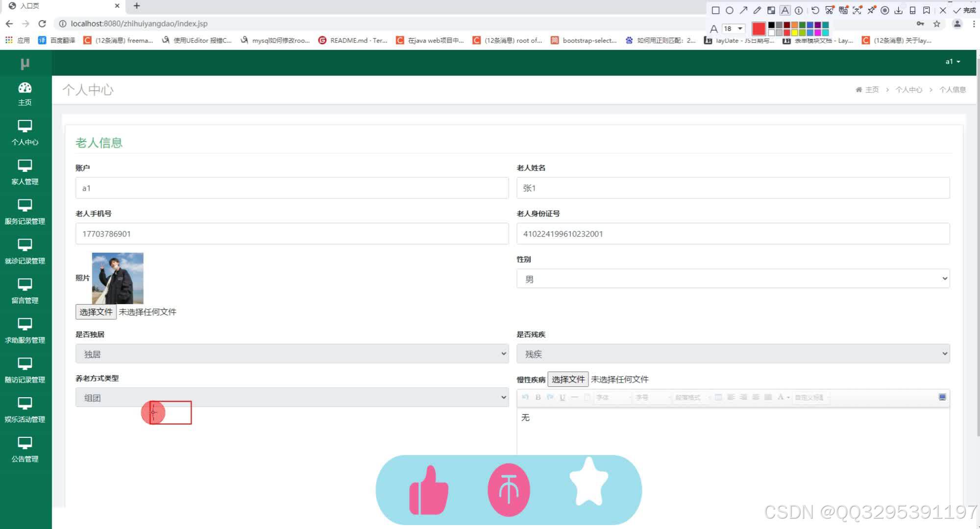Image resolution: width=980 pixels, height=529 pixels.
Task: Open the editor 字号 size dropdown
Action: [x=652, y=397]
